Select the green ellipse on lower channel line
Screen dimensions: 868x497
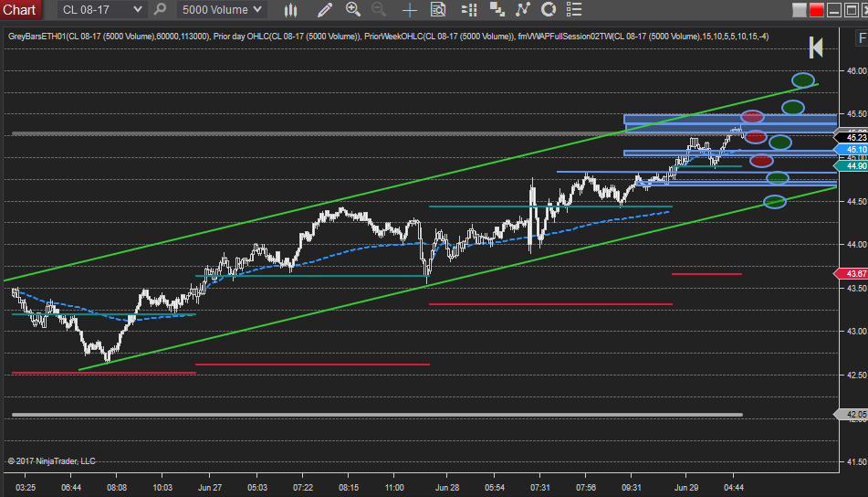coord(775,202)
